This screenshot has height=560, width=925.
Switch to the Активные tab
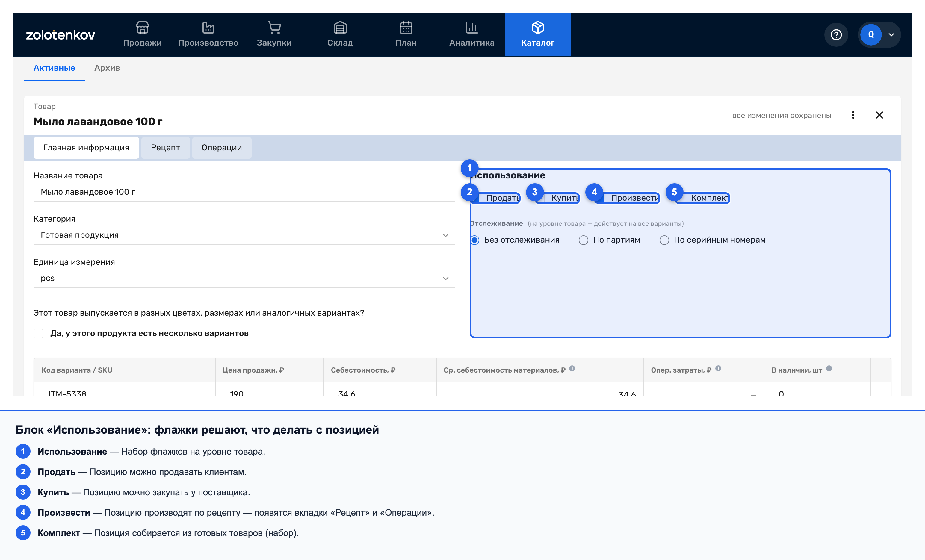pos(54,68)
